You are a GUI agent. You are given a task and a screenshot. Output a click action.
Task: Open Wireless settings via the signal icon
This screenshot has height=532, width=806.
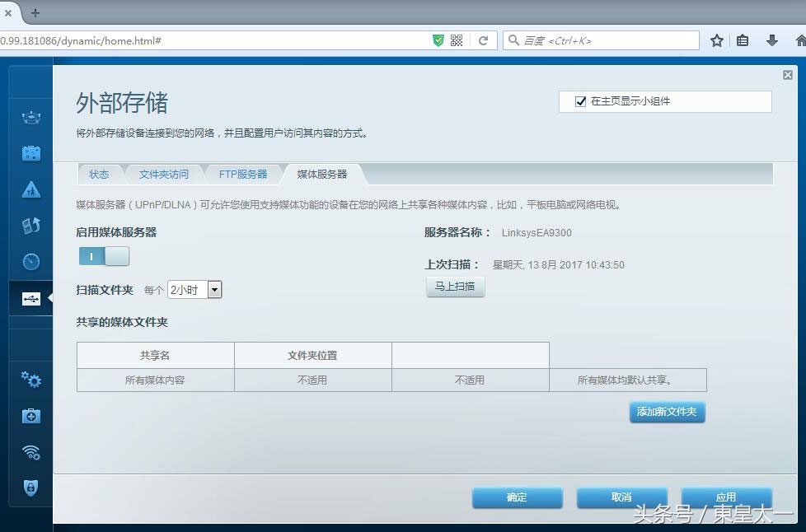(30, 452)
